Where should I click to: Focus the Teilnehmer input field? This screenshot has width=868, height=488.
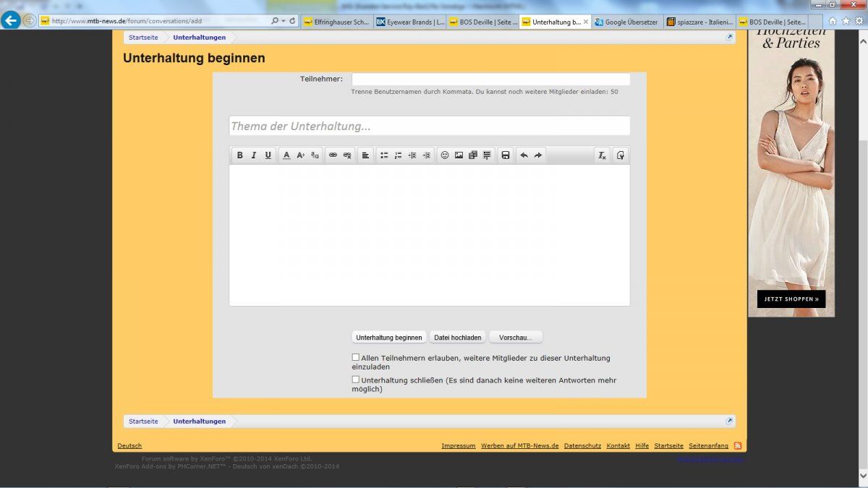490,80
